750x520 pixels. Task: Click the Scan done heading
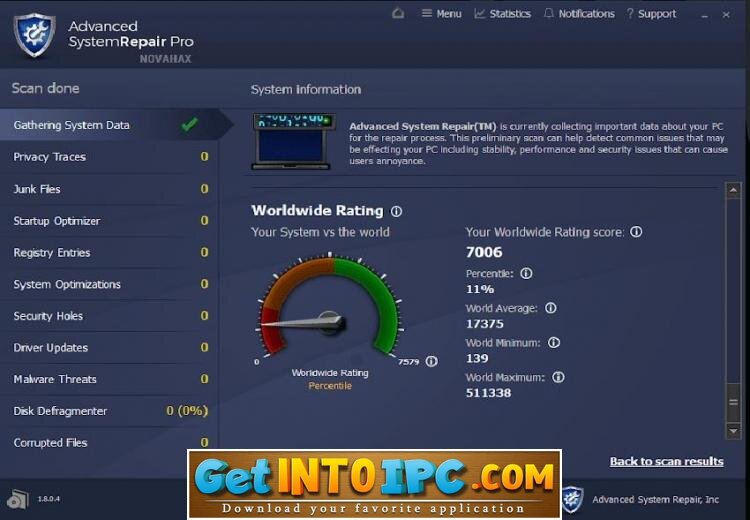coord(45,89)
